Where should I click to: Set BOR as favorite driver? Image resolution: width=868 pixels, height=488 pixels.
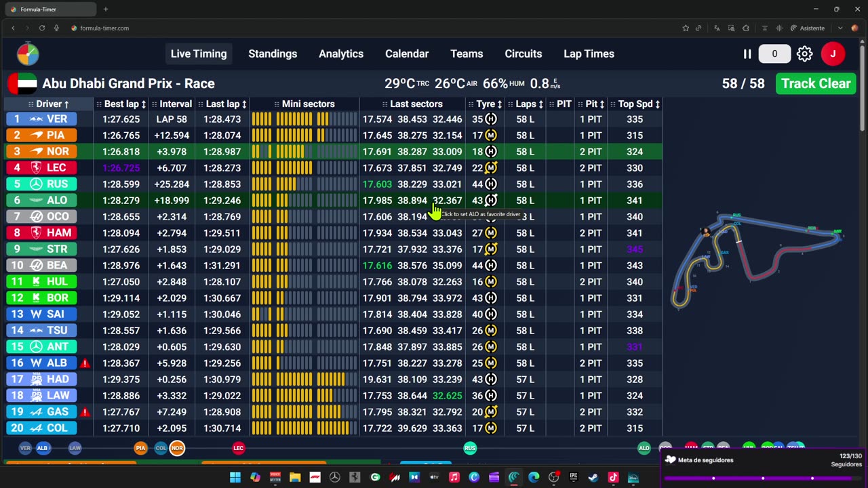tap(41, 298)
